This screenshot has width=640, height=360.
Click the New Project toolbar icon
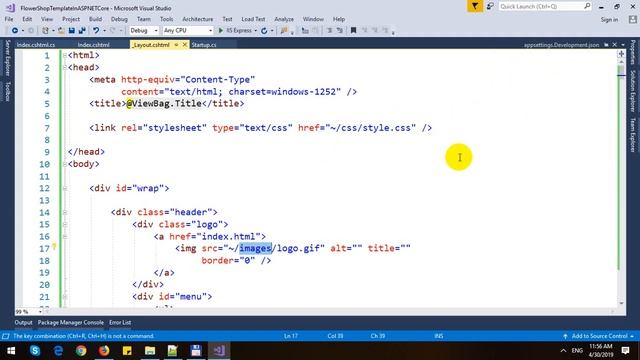pos(45,31)
